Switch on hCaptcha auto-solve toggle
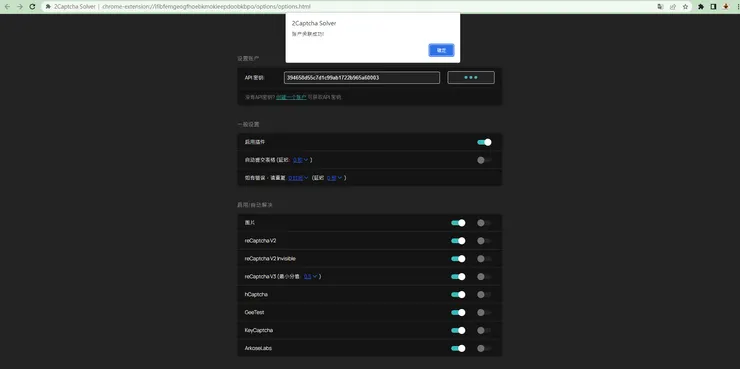The height and width of the screenshot is (369, 740). (x=484, y=294)
